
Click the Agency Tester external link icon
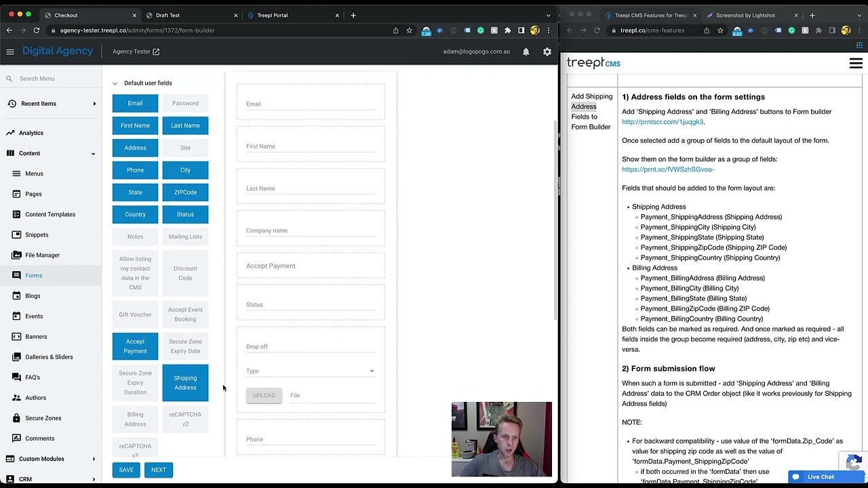pyautogui.click(x=156, y=52)
